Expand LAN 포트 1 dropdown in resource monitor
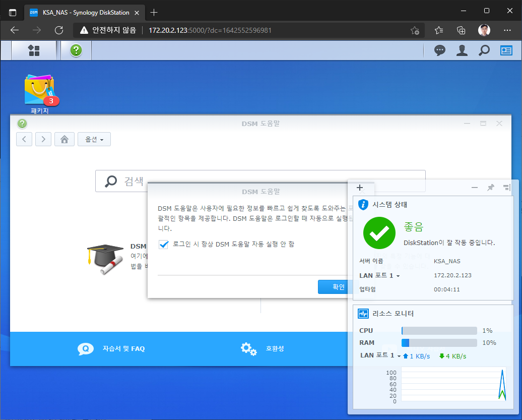The width and height of the screenshot is (522, 420). [x=380, y=355]
